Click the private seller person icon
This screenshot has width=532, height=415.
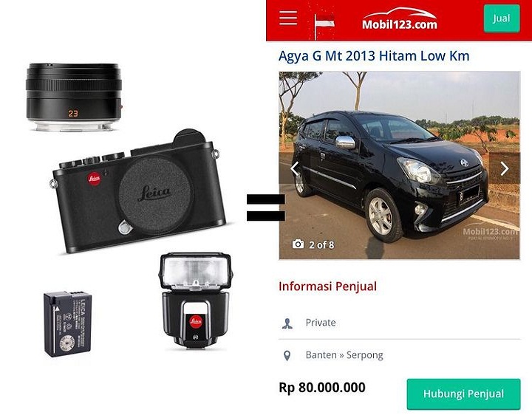287,323
